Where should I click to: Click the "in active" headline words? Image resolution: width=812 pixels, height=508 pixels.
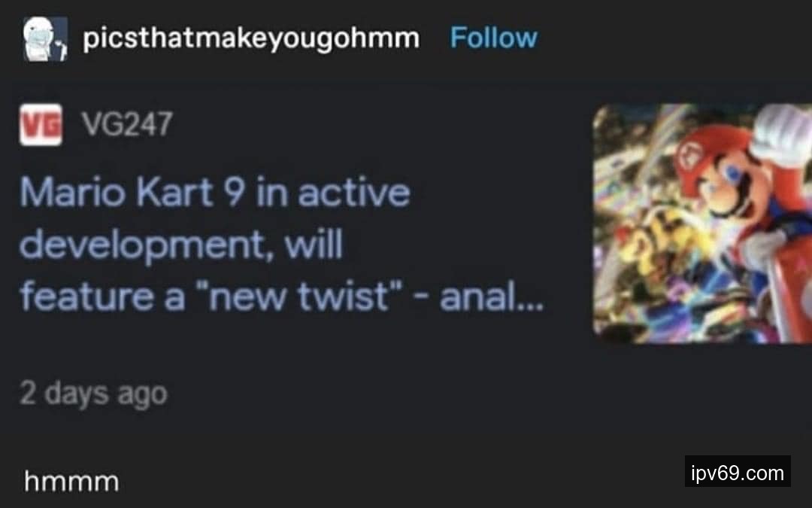tap(333, 193)
